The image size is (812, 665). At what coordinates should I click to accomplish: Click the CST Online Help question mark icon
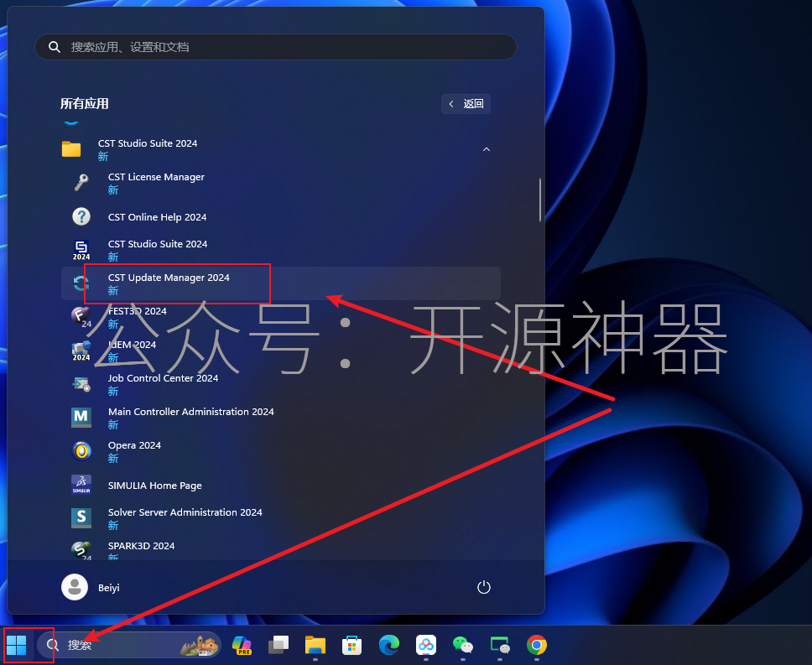click(x=81, y=217)
